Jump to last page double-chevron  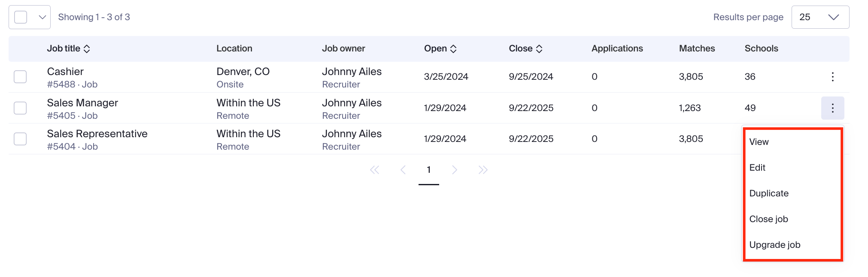pyautogui.click(x=483, y=170)
